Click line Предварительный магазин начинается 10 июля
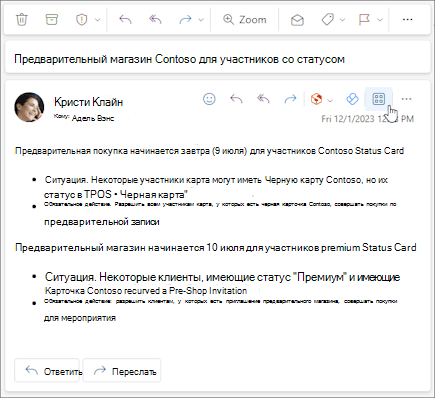The width and height of the screenshot is (435, 398). [216, 248]
